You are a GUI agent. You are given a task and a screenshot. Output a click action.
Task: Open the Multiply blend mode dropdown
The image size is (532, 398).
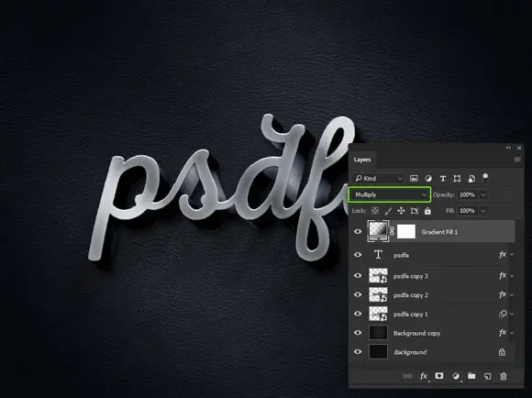point(390,194)
